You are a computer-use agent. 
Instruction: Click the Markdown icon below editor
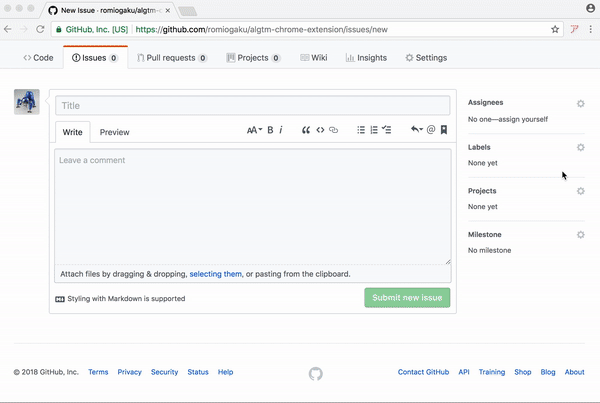[x=60, y=299]
